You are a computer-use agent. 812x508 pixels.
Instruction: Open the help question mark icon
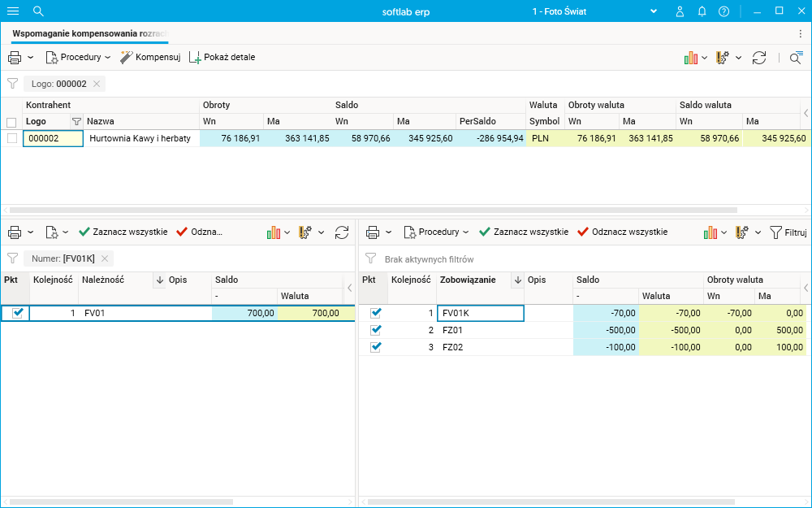click(x=724, y=11)
